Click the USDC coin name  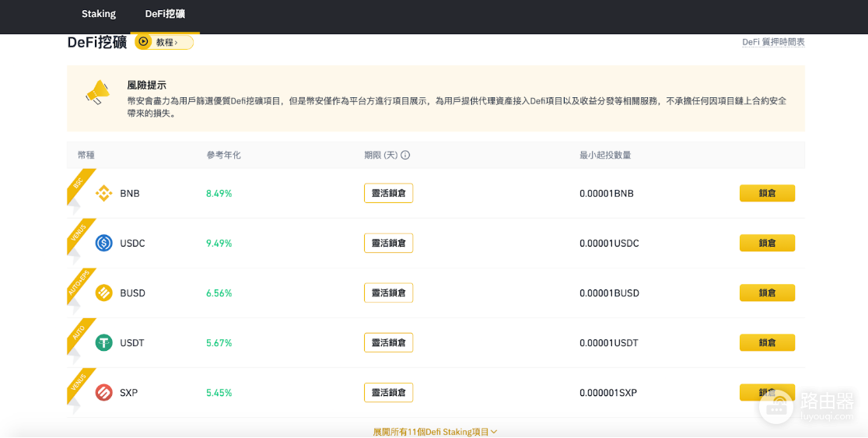tap(132, 244)
